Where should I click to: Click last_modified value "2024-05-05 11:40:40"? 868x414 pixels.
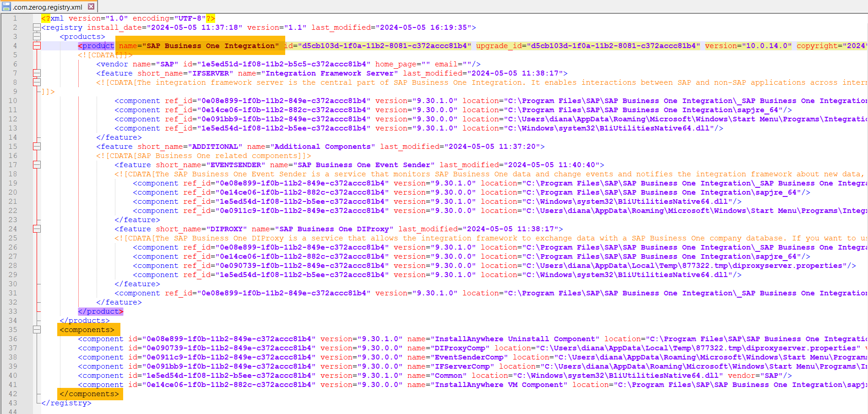click(552, 165)
